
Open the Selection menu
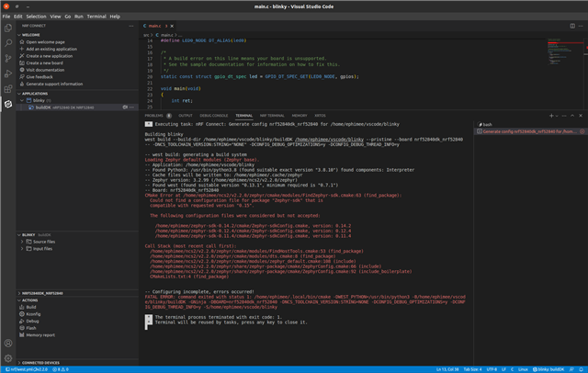(36, 17)
